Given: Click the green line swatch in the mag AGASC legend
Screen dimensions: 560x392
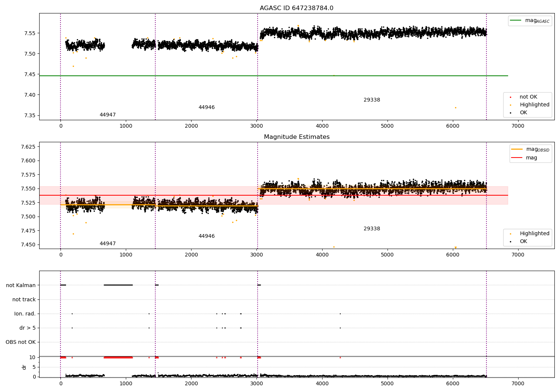Looking at the screenshot, I should click(x=516, y=21).
